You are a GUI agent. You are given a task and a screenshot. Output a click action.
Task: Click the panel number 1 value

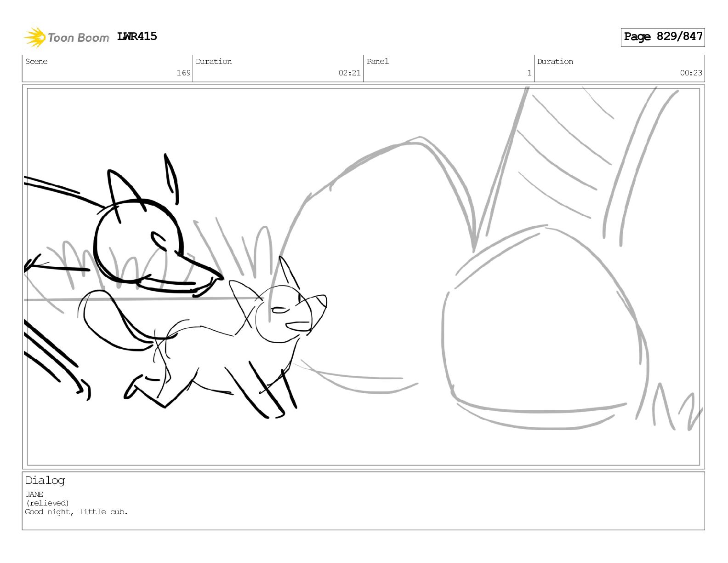pyautogui.click(x=529, y=73)
